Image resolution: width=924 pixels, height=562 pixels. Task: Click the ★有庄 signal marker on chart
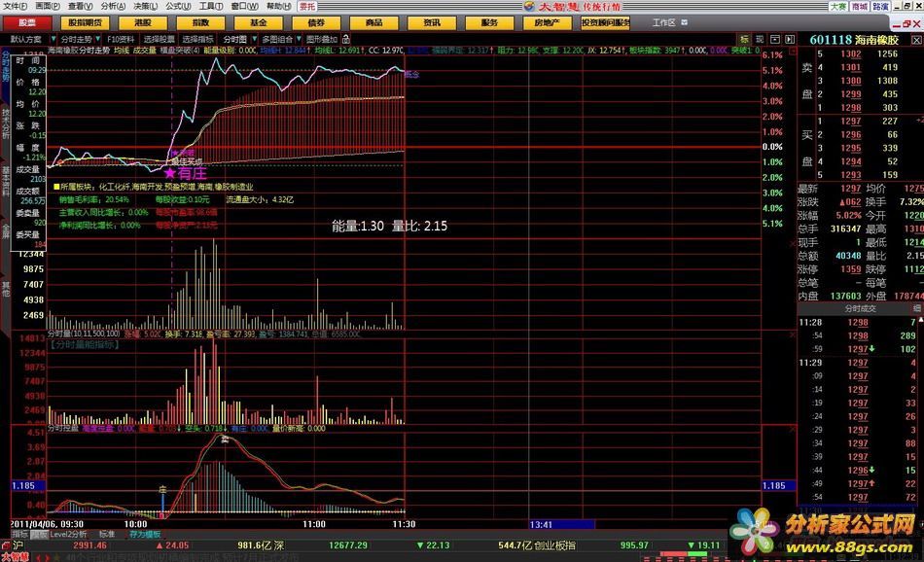(x=186, y=173)
